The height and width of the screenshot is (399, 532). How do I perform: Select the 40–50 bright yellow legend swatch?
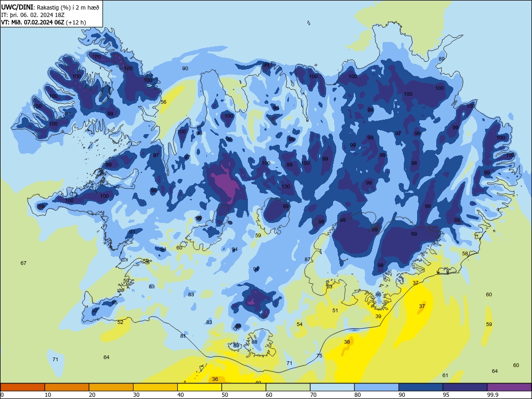(199, 387)
